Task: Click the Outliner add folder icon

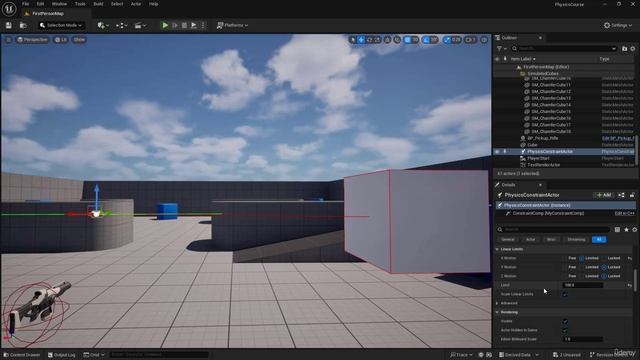Action: pos(624,49)
